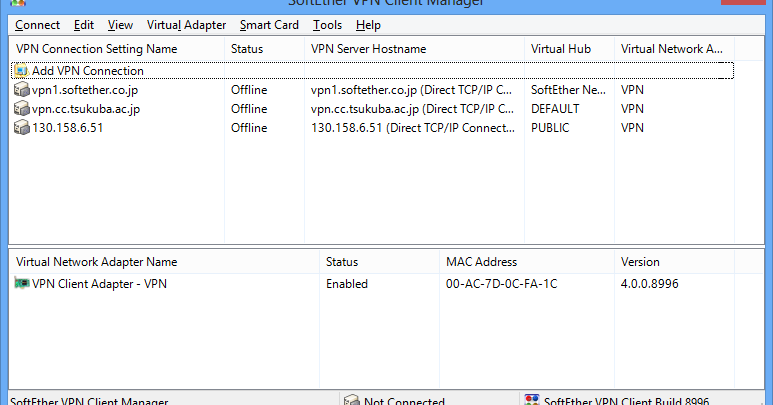Image resolution: width=773 pixels, height=405 pixels.
Task: Open the View menu
Action: click(120, 25)
